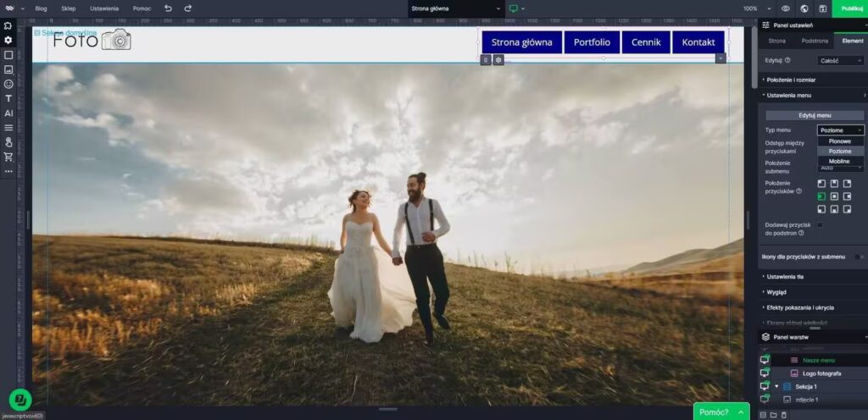The width and height of the screenshot is (868, 420).
Task: Open the Blog menu
Action: 41,8
